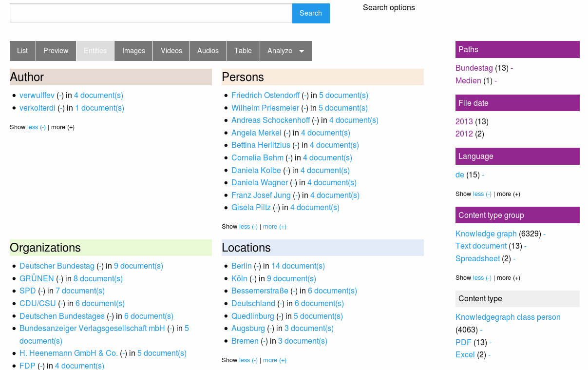This screenshot has width=588, height=370.
Task: Switch to the List tab
Action: 22,51
